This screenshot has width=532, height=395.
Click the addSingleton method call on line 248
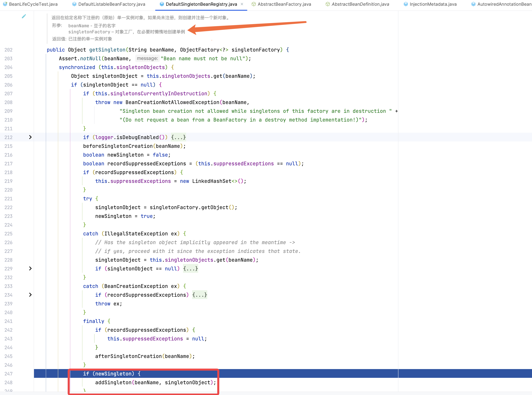click(x=113, y=382)
